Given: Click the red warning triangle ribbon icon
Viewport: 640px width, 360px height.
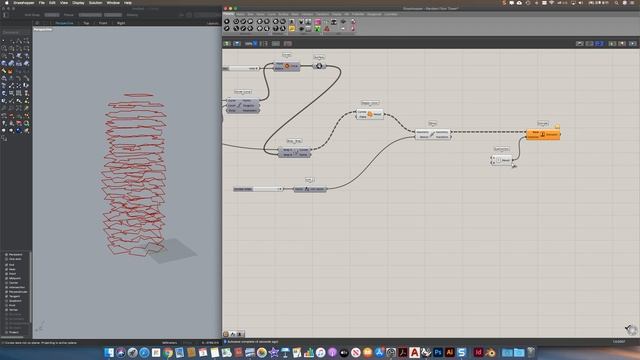Looking at the screenshot, I should pos(327,29).
